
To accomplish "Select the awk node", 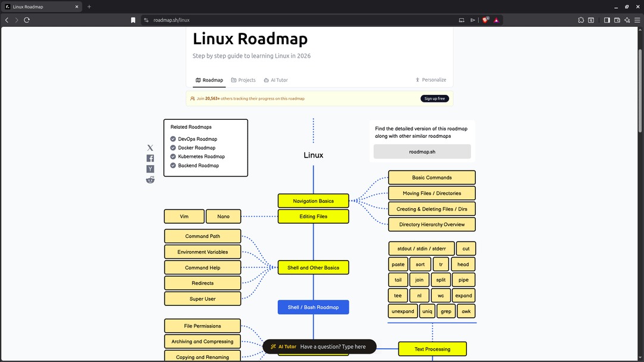I will pyautogui.click(x=466, y=311).
